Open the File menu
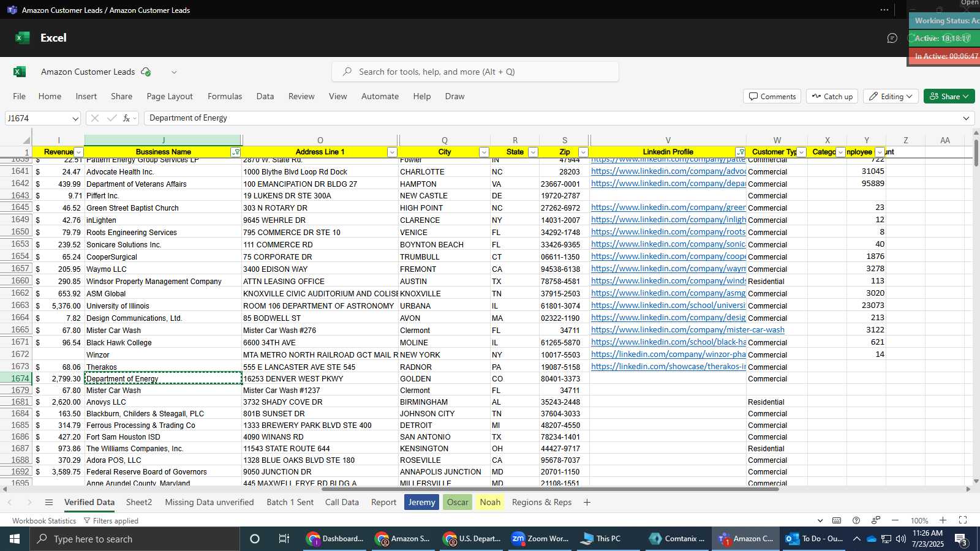The image size is (980, 551). [x=20, y=96]
